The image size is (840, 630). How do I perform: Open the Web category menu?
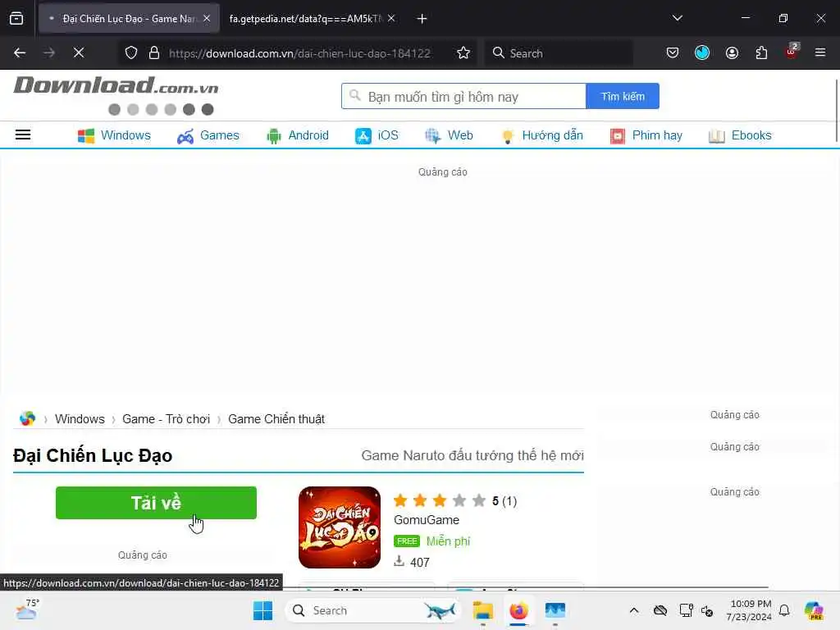point(449,135)
